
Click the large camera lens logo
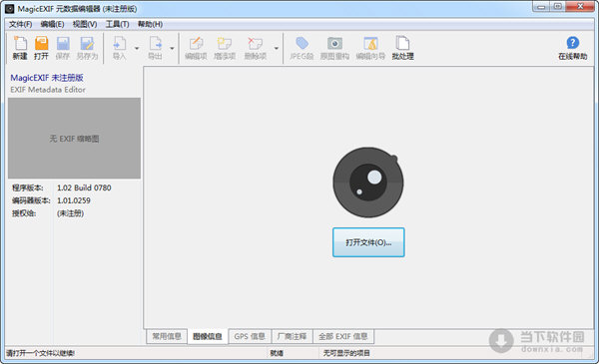(368, 182)
